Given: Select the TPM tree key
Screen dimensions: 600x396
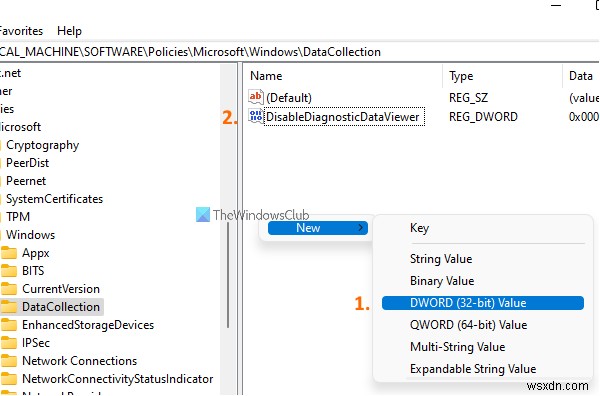Looking at the screenshot, I should tap(18, 217).
